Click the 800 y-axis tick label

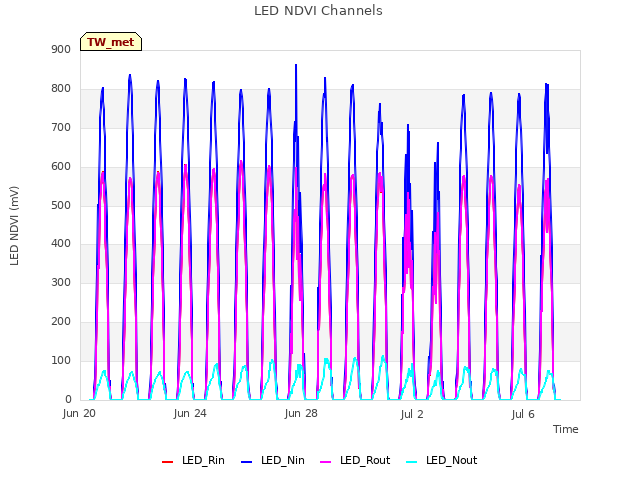pos(61,89)
